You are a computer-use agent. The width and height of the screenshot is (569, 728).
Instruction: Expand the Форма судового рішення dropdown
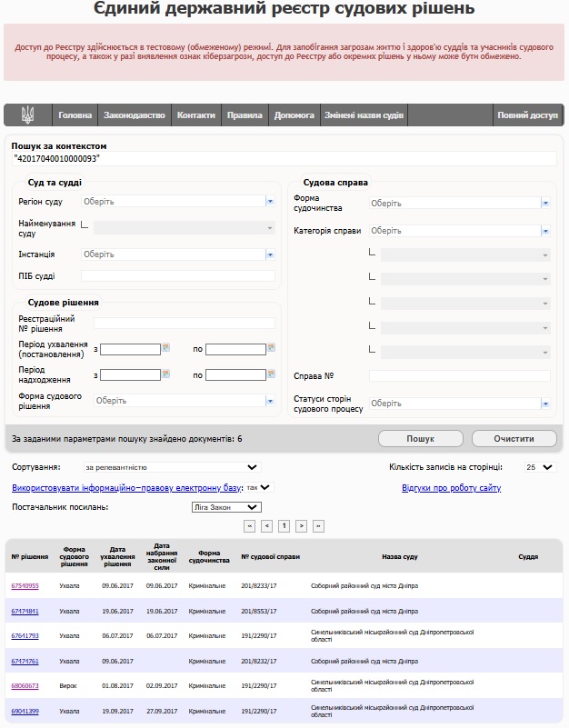(x=270, y=401)
